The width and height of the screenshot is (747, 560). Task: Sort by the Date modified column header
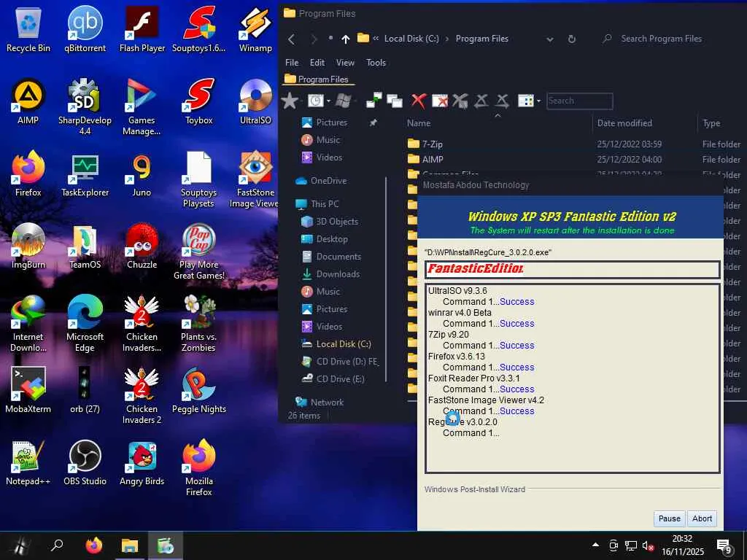point(624,122)
